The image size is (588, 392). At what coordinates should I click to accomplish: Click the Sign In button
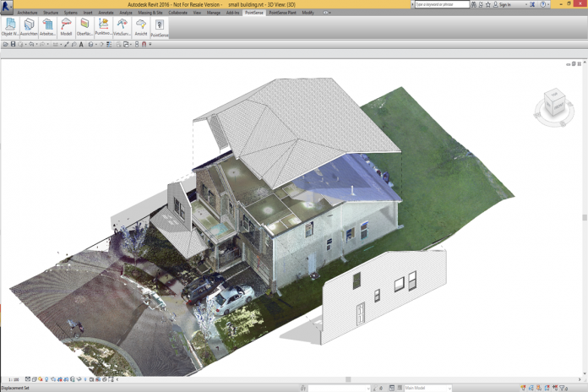point(504,4)
